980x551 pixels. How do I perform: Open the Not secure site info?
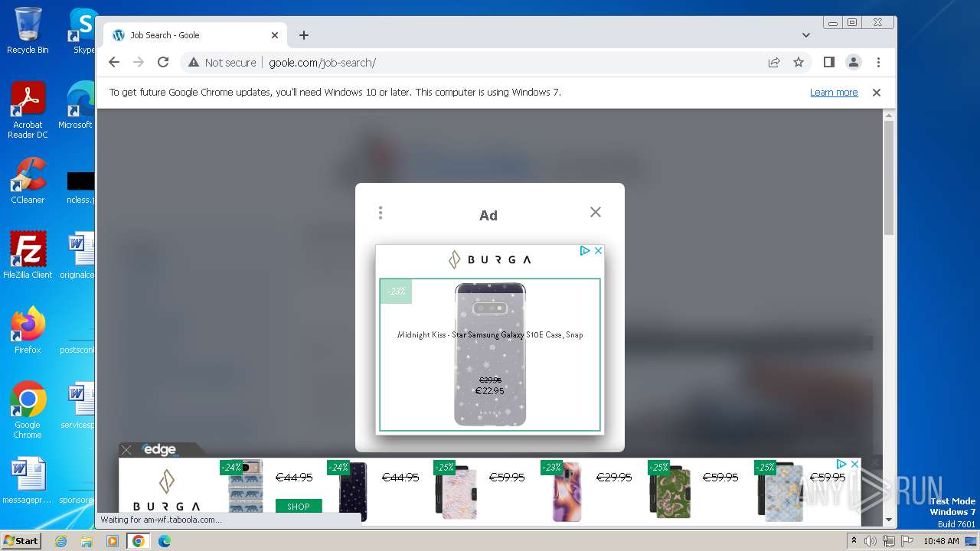222,63
